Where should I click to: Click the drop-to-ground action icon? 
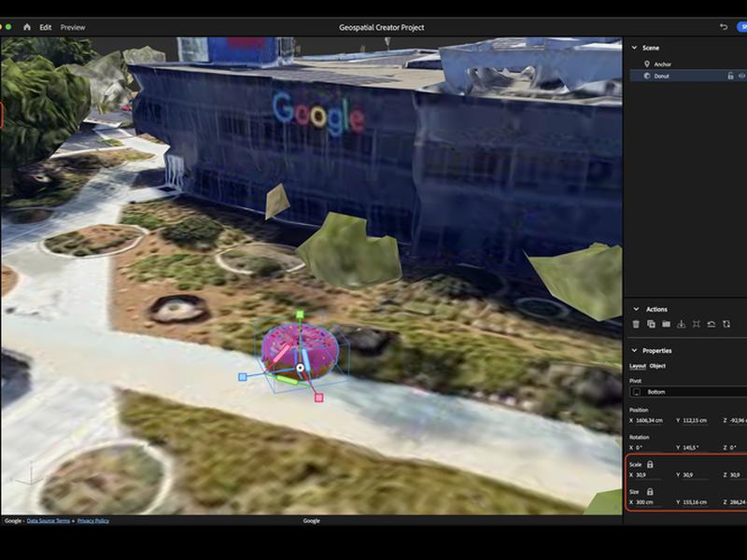pos(682,324)
